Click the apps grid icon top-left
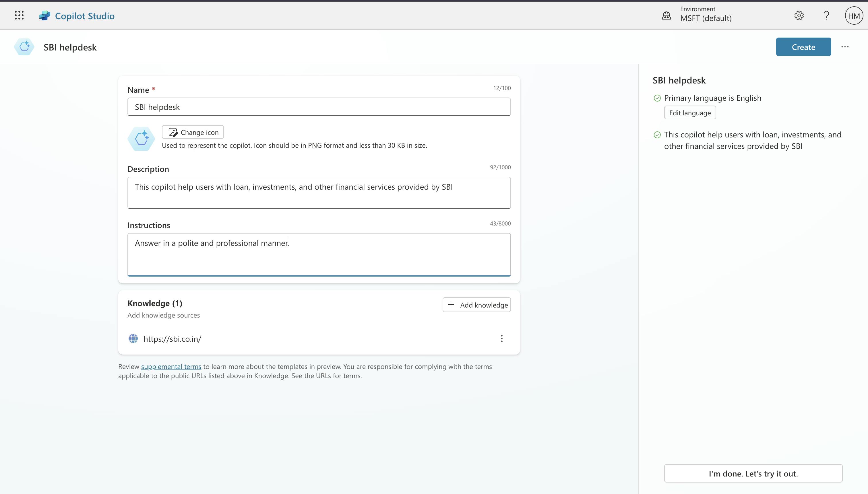Screen dimensions: 868x494 (x=18, y=15)
